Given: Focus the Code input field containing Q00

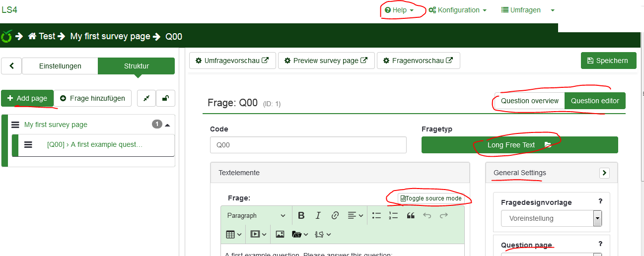Looking at the screenshot, I should (x=308, y=145).
